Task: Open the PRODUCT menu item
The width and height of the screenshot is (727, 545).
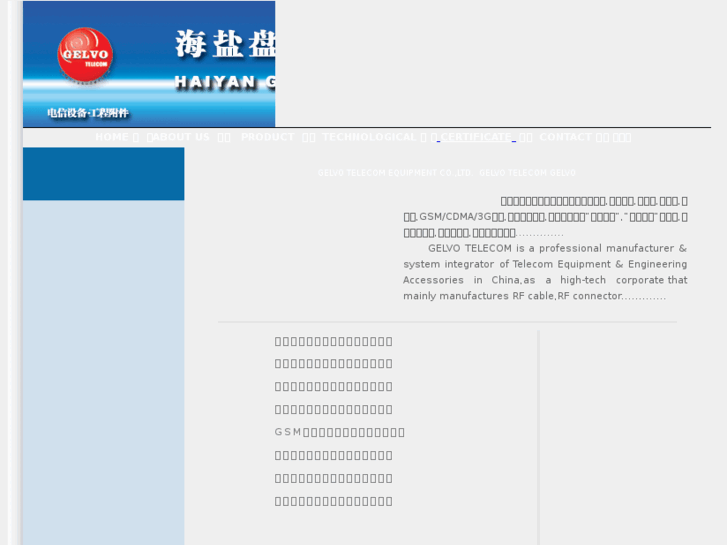Action: [x=268, y=137]
